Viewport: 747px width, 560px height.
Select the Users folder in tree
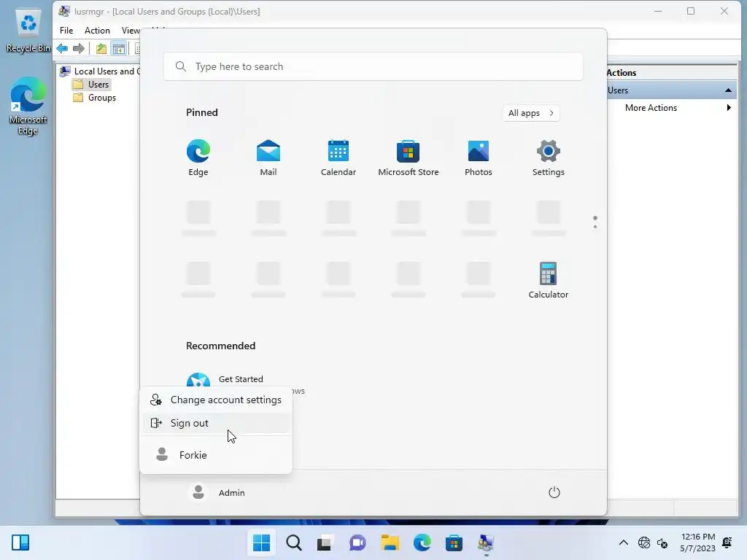tap(98, 85)
